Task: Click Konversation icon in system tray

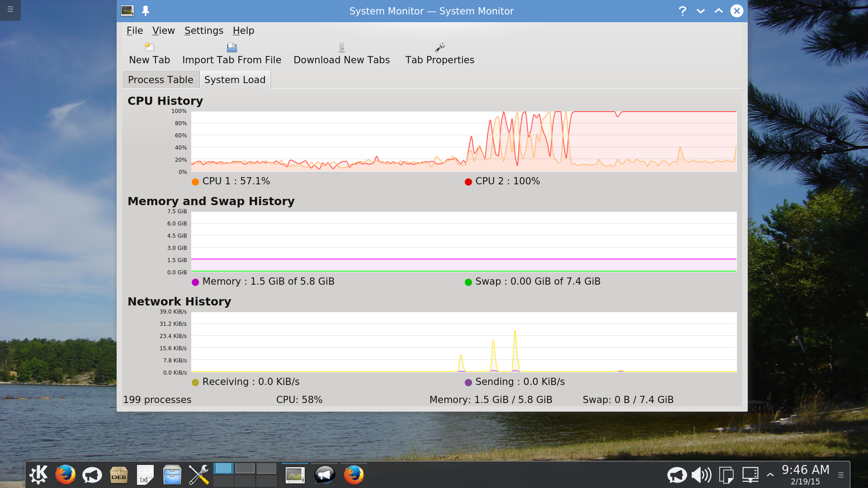Action: (677, 475)
